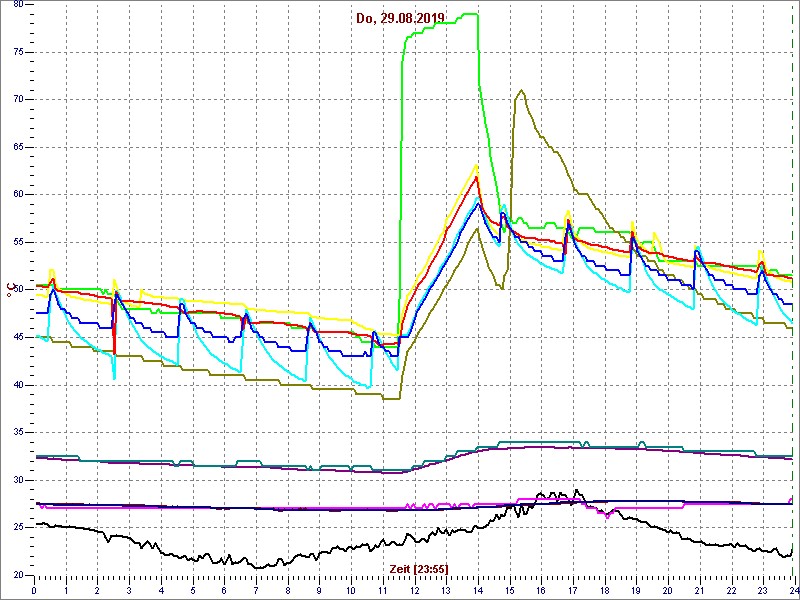Select the yellow curve's peak at hour 14
The height and width of the screenshot is (600, 800).
(x=477, y=165)
